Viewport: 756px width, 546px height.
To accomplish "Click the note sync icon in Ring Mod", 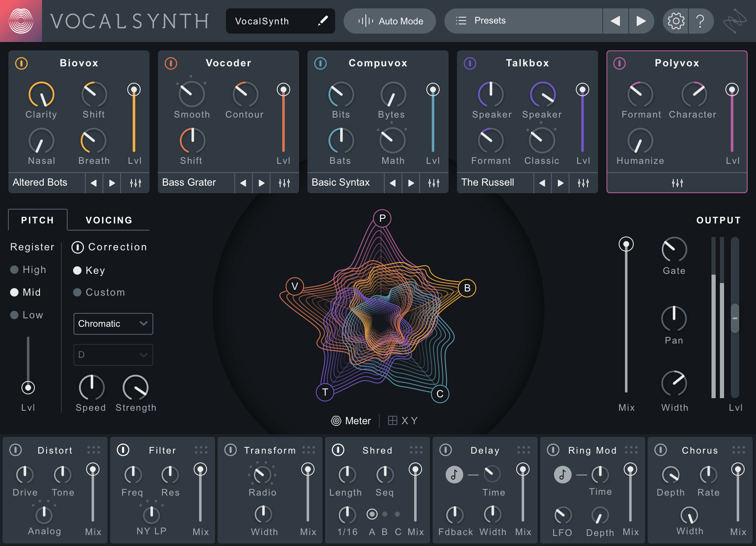I will coord(562,475).
